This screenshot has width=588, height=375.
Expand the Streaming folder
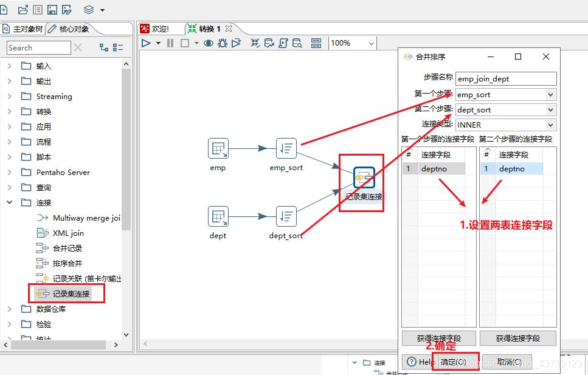pos(9,97)
